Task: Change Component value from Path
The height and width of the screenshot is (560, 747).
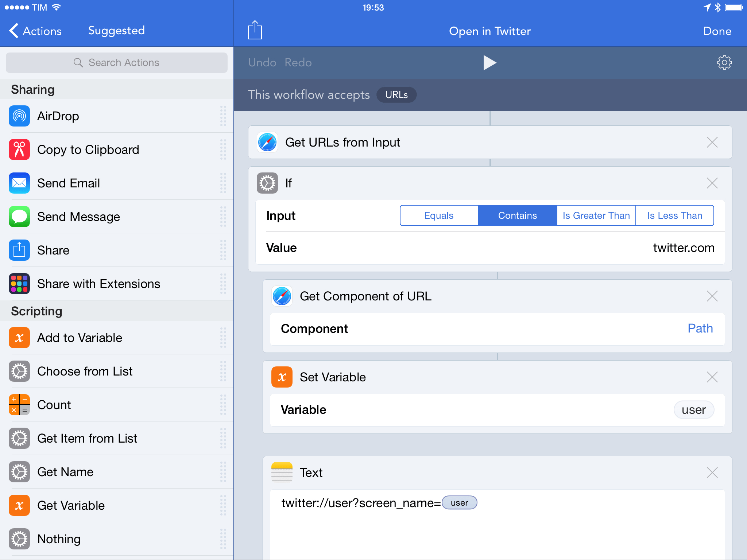Action: point(700,328)
